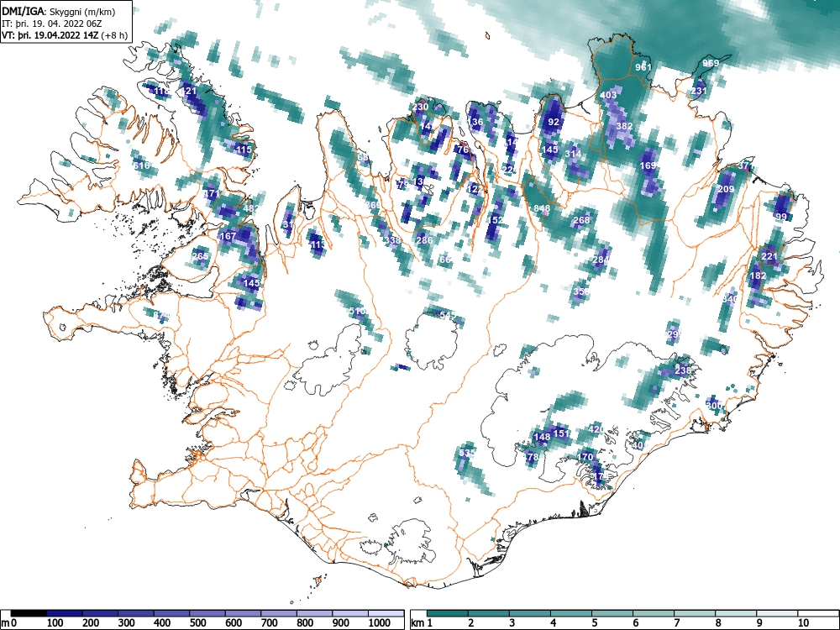Click the 268 visibility value on the map

581,219
